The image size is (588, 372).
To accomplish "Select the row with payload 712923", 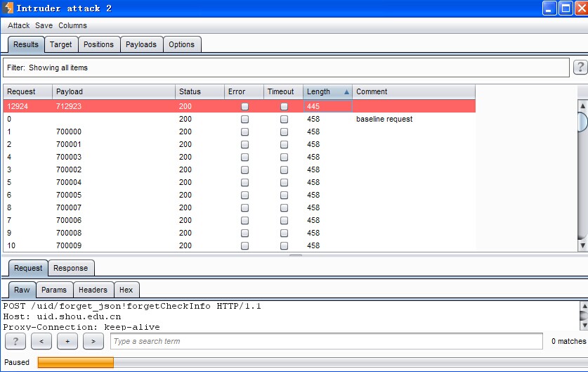I will [x=240, y=106].
